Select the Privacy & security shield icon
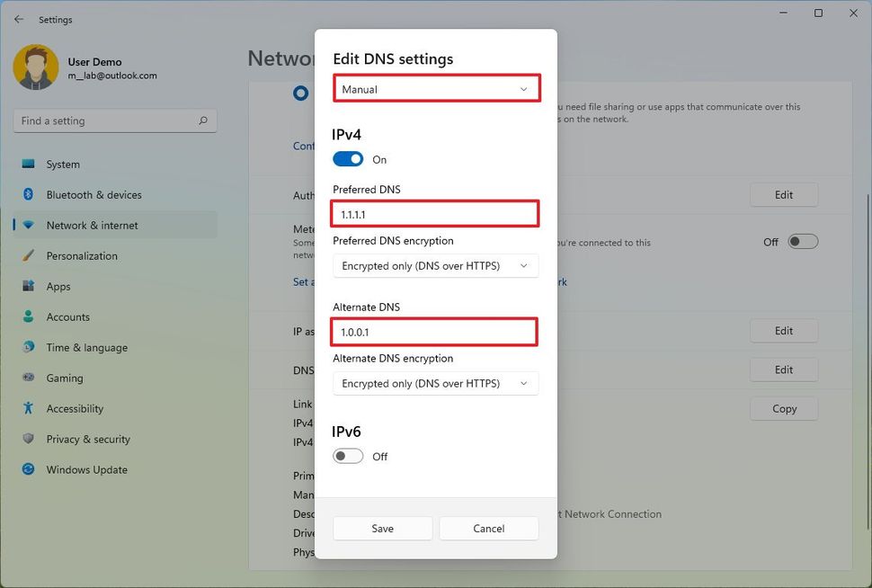 28,439
